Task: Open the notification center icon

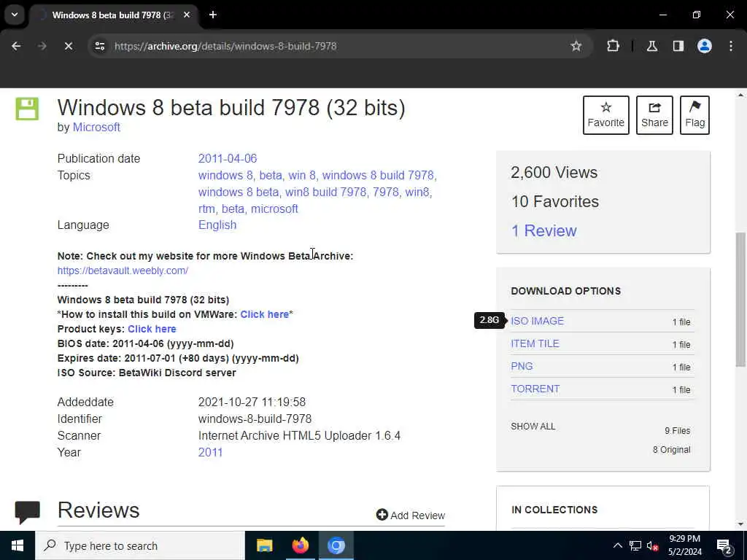Action: (724, 545)
